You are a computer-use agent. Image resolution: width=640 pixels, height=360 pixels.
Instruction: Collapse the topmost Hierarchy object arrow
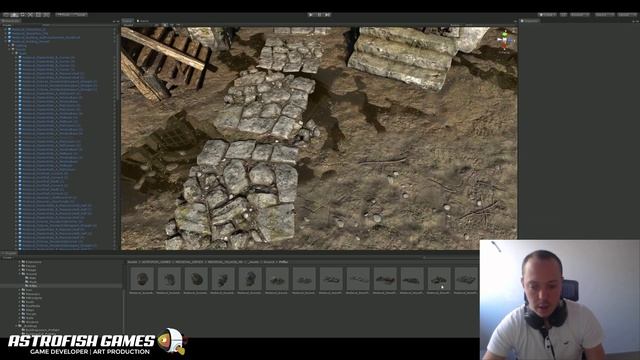[5, 29]
